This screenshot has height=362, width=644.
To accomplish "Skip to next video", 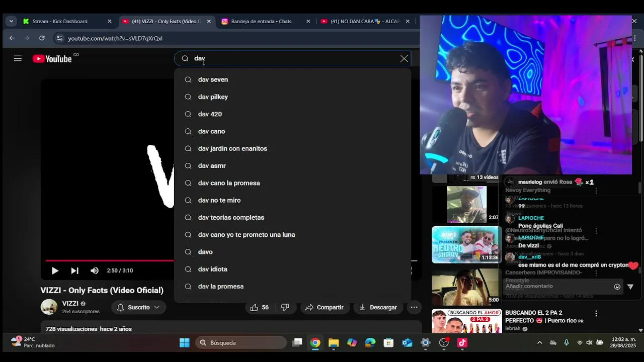I will (74, 270).
